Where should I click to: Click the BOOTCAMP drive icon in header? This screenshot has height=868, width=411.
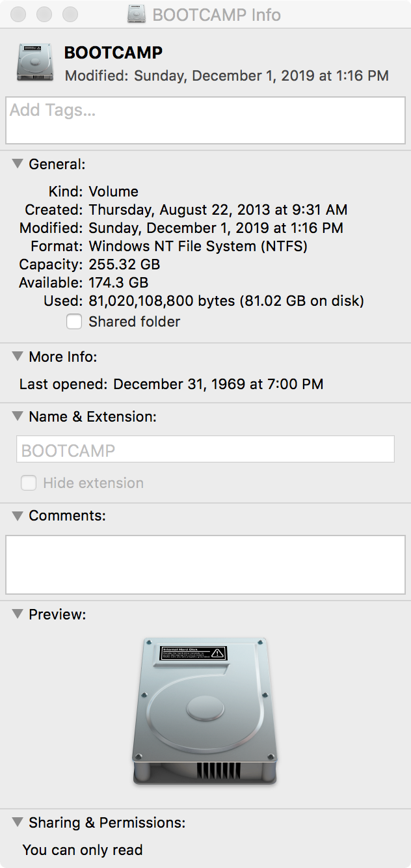point(35,62)
